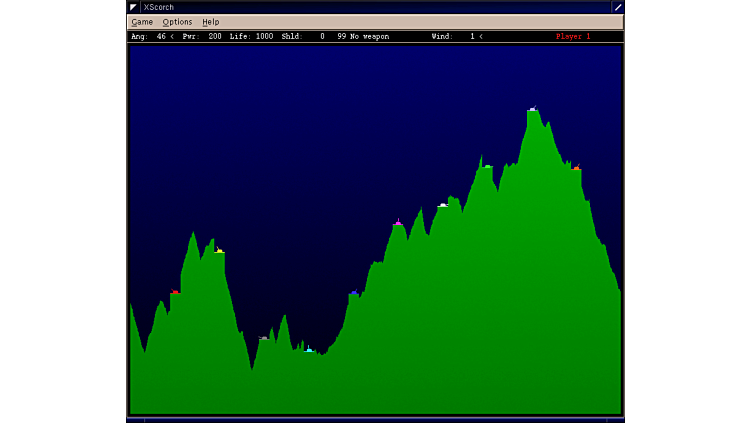The width and height of the screenshot is (752, 423).
Task: Click the red tank on the left hill
Action: 175,292
